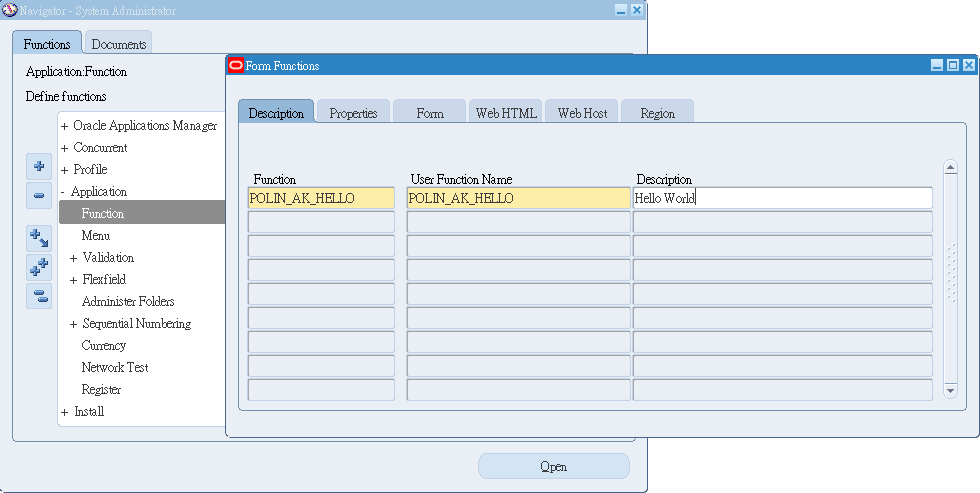Expand Oracle Applications Manager tree node
The height and width of the screenshot is (493, 980).
point(64,127)
